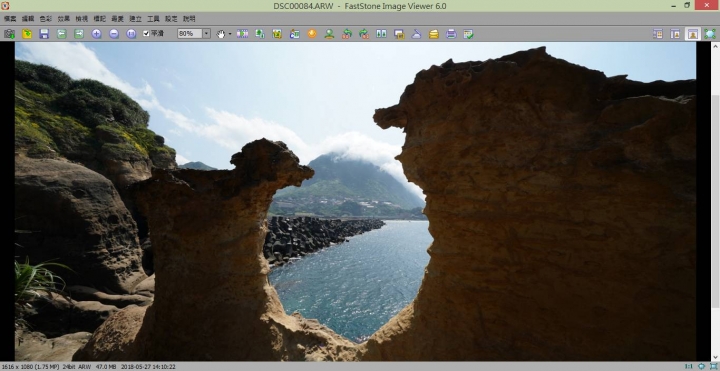The height and width of the screenshot is (371, 720).
Task: Open the resize image tool
Action: click(x=260, y=34)
